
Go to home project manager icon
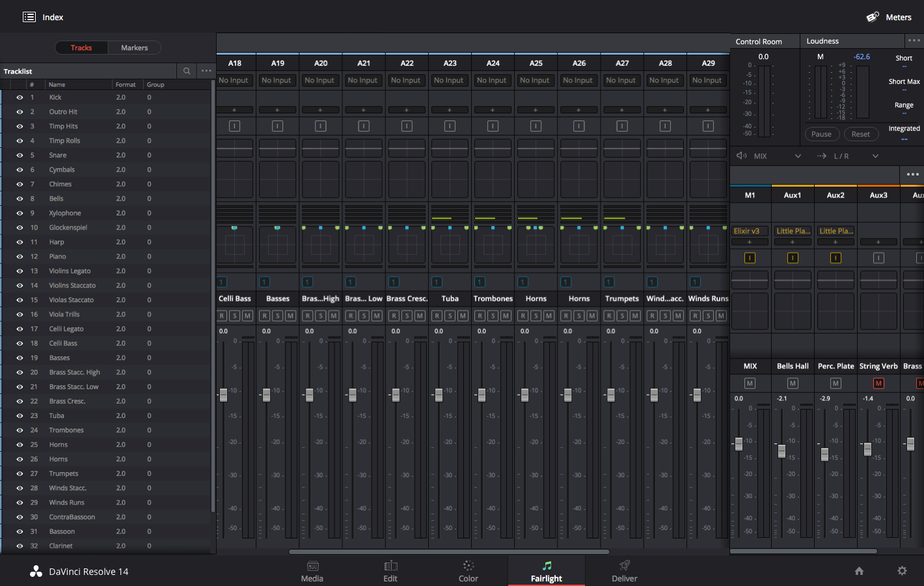click(x=859, y=571)
